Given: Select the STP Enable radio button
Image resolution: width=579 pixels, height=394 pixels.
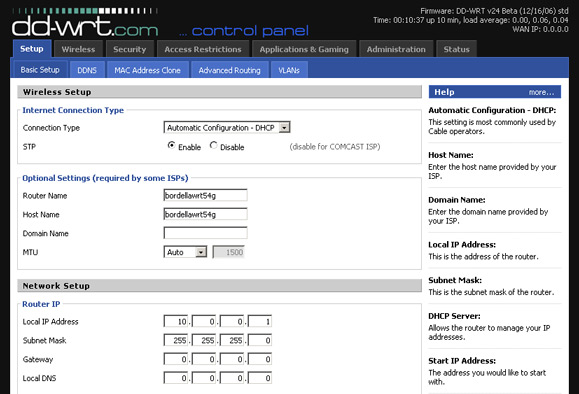Looking at the screenshot, I should coord(171,145).
